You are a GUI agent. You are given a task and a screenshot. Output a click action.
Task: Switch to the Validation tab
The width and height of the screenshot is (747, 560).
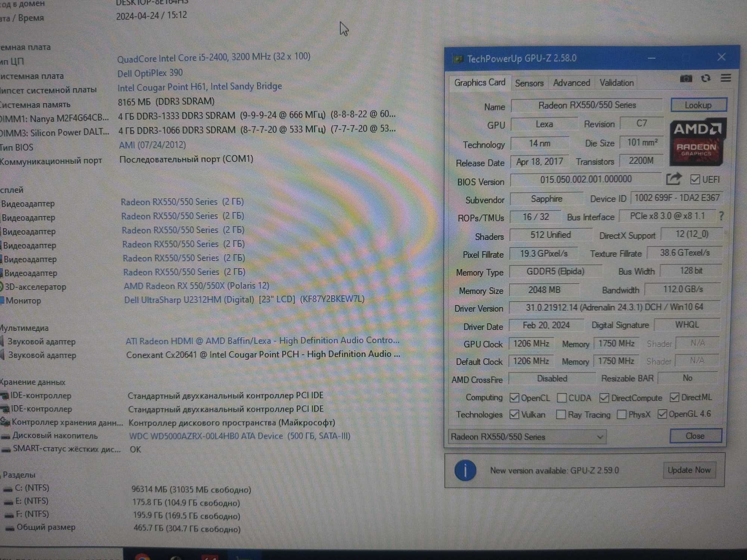[x=617, y=83]
